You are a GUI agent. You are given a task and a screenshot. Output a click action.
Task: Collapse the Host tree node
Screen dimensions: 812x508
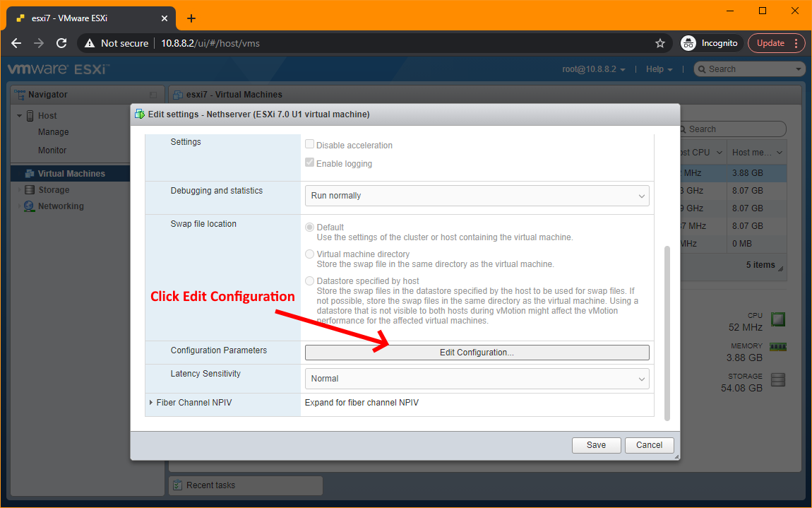point(19,116)
